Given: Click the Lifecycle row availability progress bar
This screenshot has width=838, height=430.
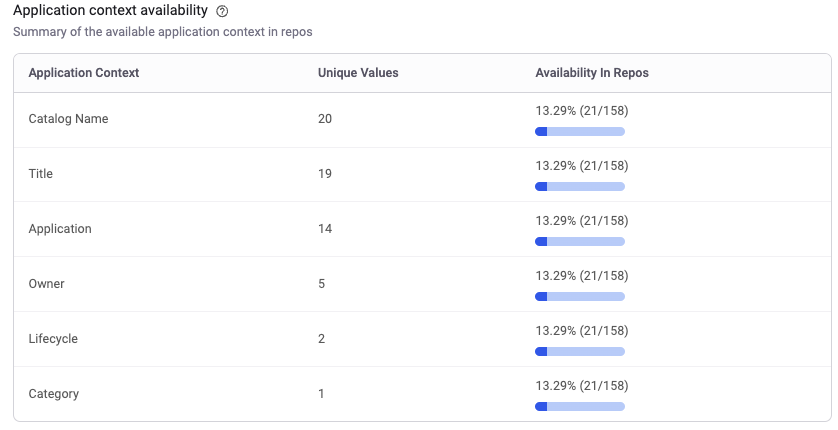Looking at the screenshot, I should (580, 351).
